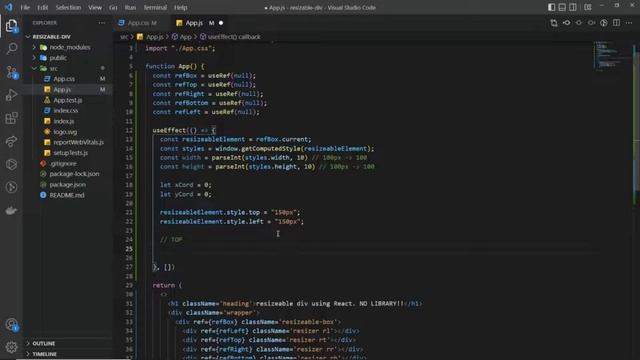Open the Terminal menu
This screenshot has width=640, height=360.
(x=155, y=7)
